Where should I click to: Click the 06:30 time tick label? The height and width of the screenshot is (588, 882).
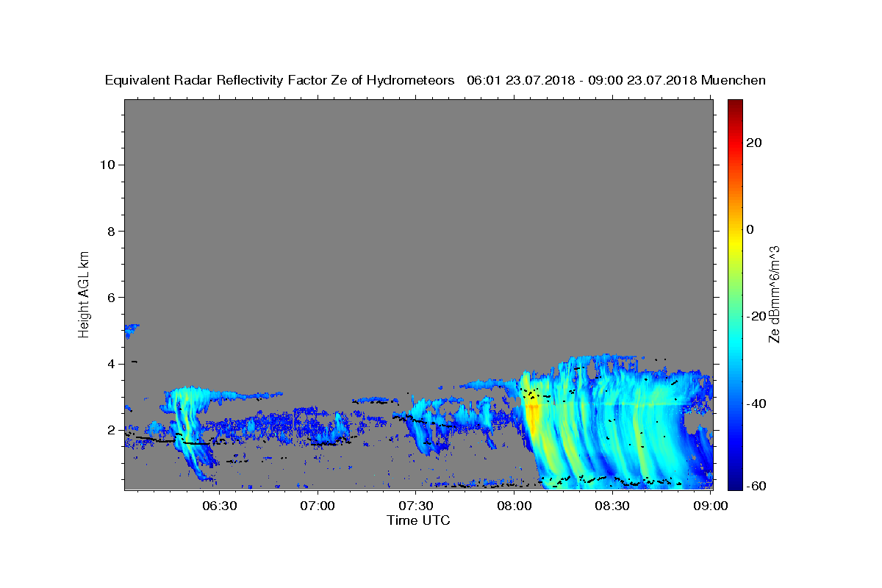[x=220, y=506]
